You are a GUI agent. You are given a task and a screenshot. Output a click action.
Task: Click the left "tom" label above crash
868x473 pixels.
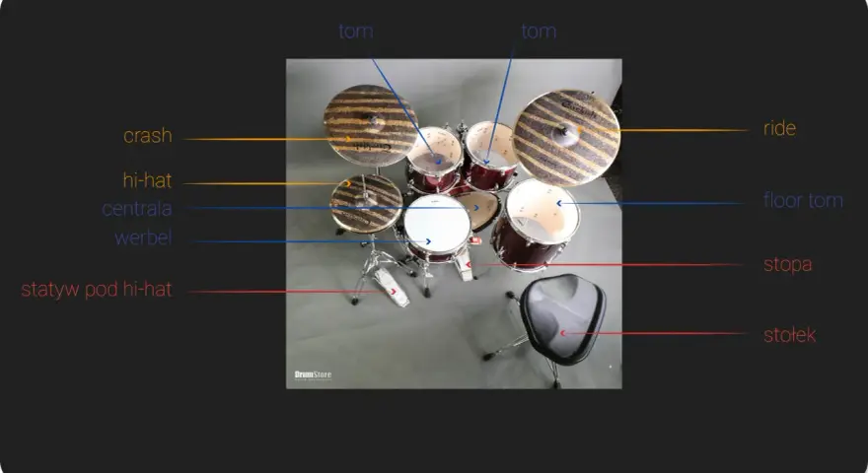tap(356, 32)
